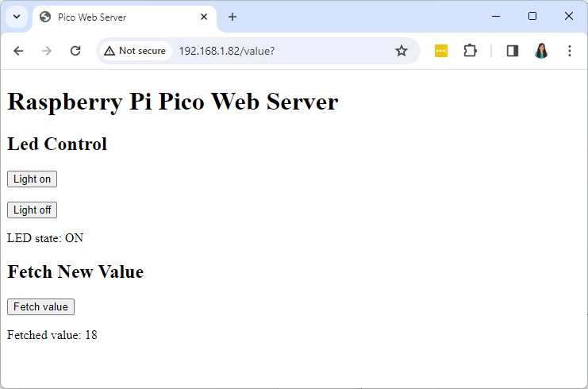Open the tab search dropdown chevron

[17, 17]
